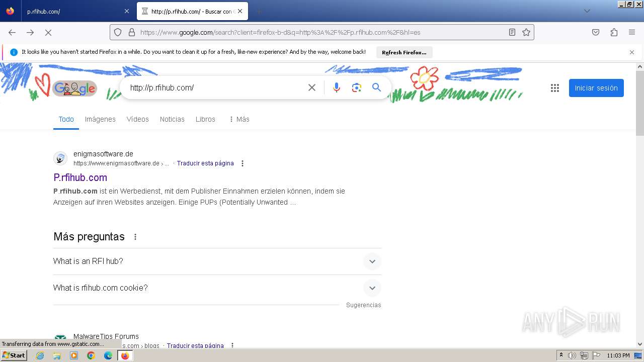
Task: Expand What is rfihub.com cookie? question
Action: point(217,288)
